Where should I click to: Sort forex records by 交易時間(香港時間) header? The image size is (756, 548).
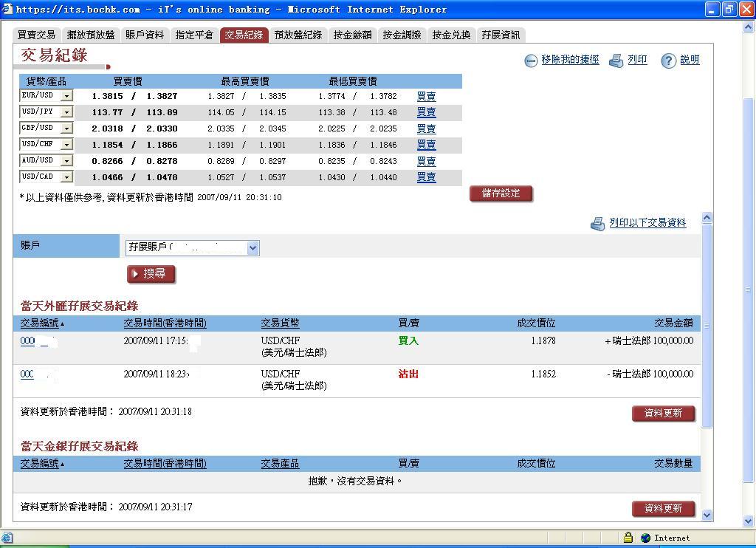point(165,323)
